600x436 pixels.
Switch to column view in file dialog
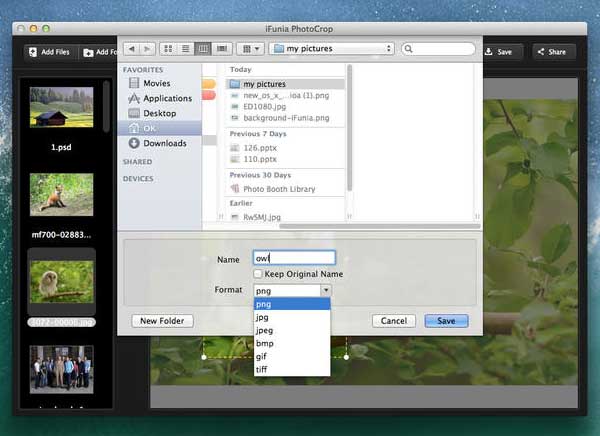[x=203, y=49]
